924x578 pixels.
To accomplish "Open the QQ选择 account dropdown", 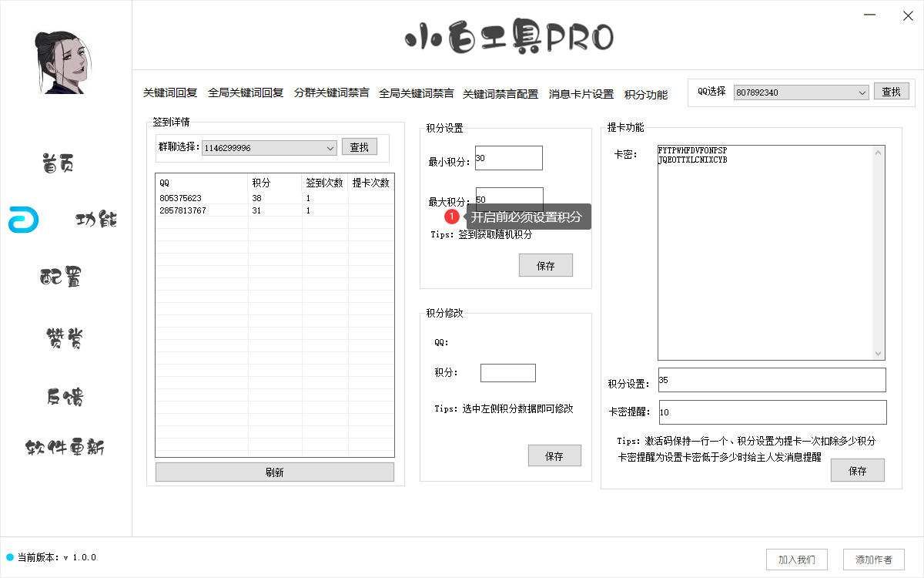I will [x=861, y=92].
